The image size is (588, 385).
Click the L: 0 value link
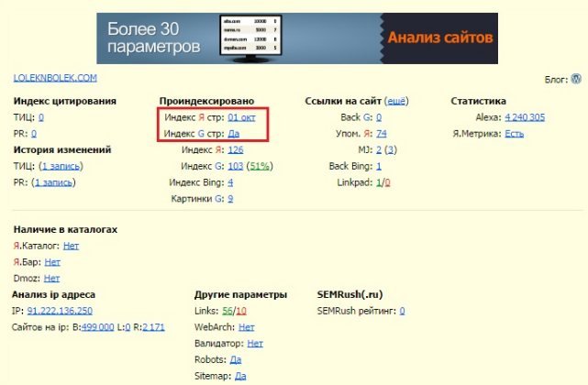pos(128,327)
